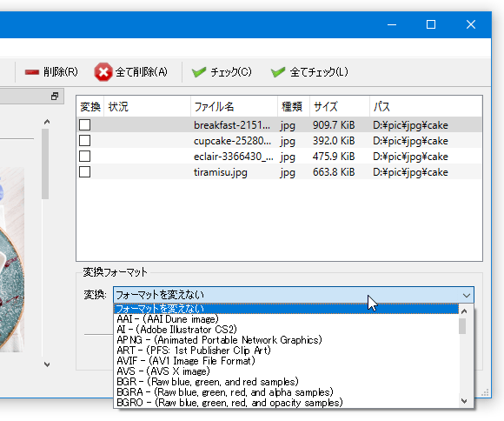
Task: Select the tiramisu.jpg file name
Action: pos(221,172)
